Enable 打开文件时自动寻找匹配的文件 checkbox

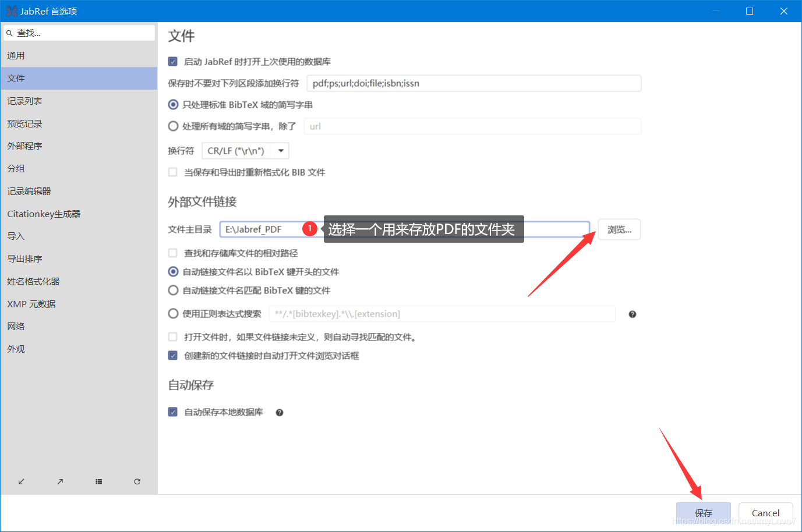pyautogui.click(x=173, y=336)
